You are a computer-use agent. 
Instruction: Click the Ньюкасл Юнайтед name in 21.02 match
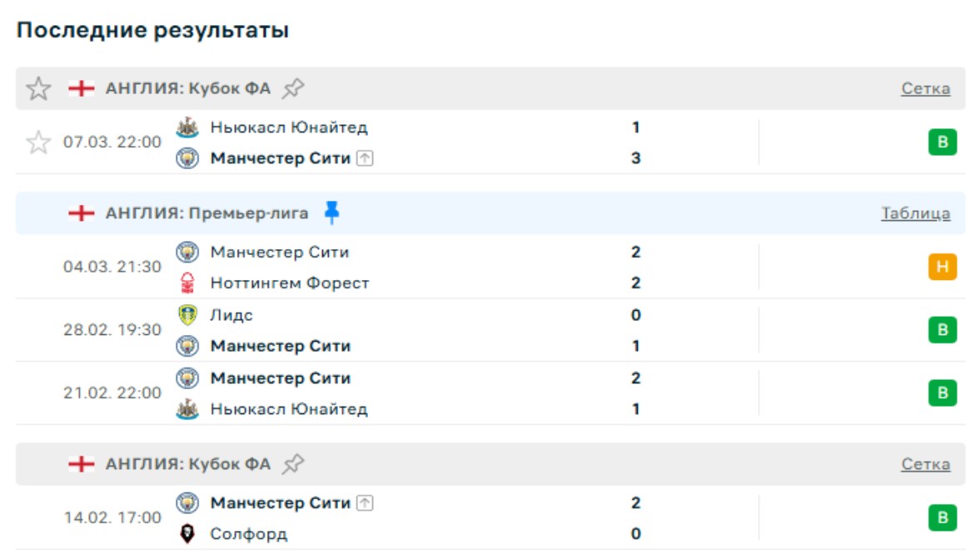pyautogui.click(x=289, y=409)
